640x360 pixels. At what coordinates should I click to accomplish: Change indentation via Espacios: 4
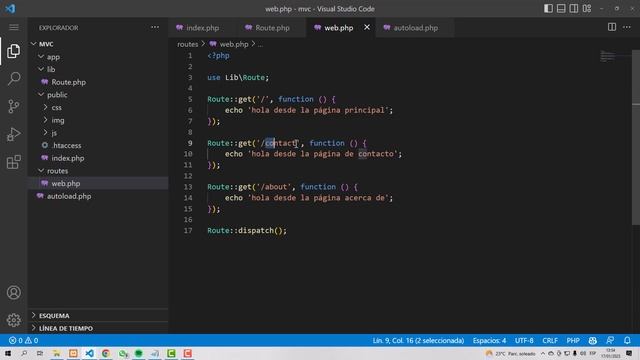(x=489, y=340)
